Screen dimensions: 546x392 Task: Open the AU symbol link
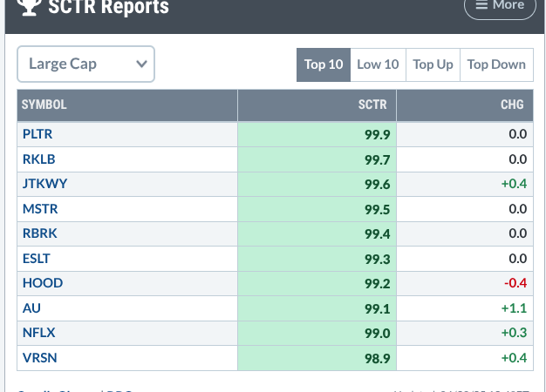click(31, 308)
